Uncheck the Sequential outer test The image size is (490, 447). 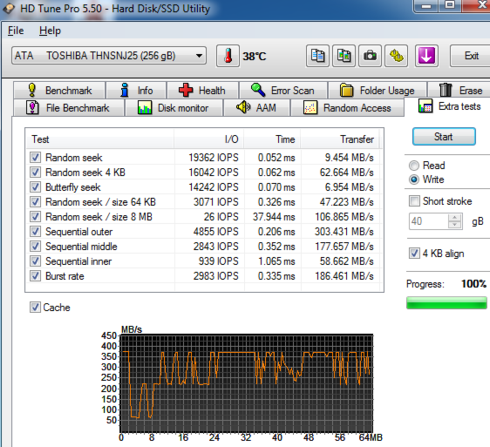35,231
